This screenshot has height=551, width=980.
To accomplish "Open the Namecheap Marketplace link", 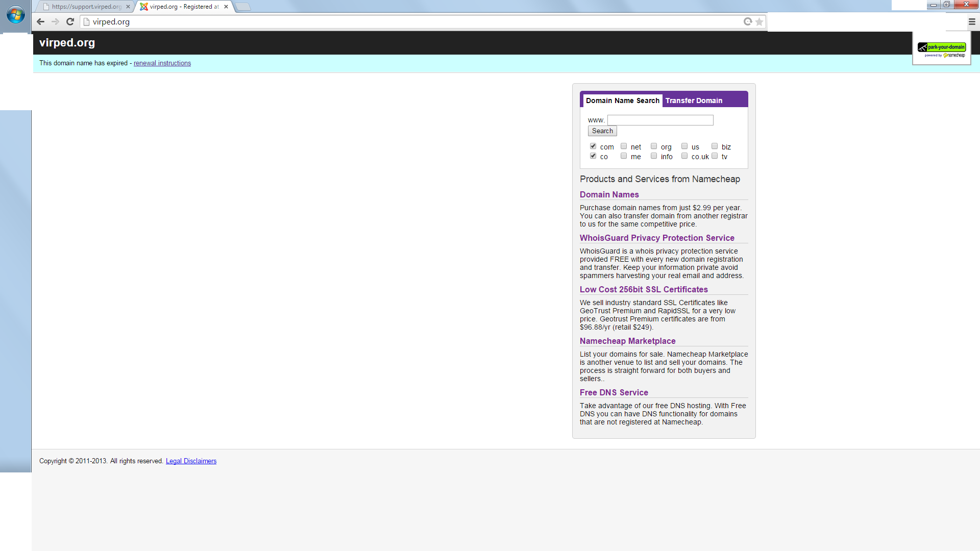I will pyautogui.click(x=627, y=341).
